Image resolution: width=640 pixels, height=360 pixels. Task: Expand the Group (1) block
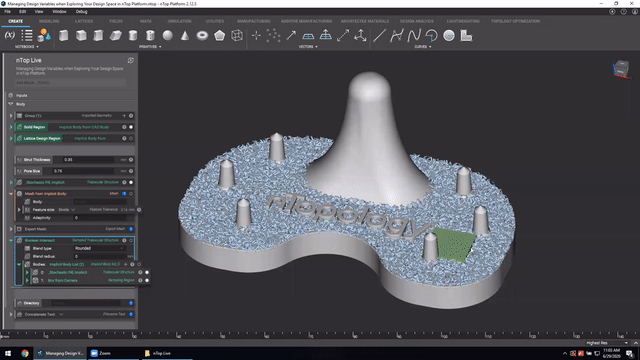click(x=11, y=116)
